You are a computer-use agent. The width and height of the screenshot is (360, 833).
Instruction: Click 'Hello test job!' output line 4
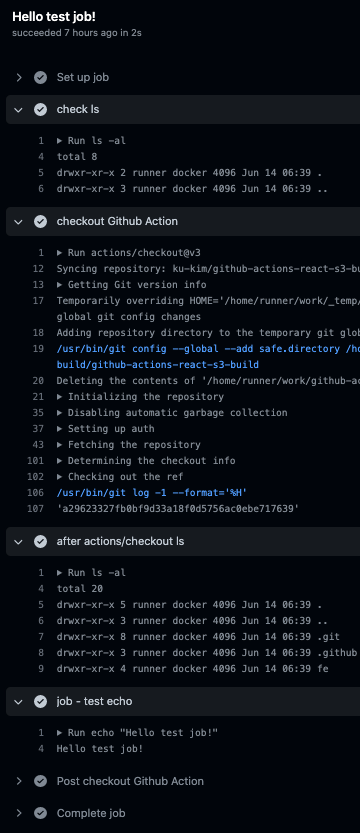pyautogui.click(x=100, y=749)
